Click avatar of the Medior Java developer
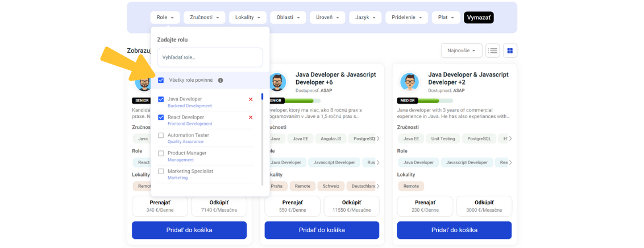644x248 pixels. tap(409, 82)
